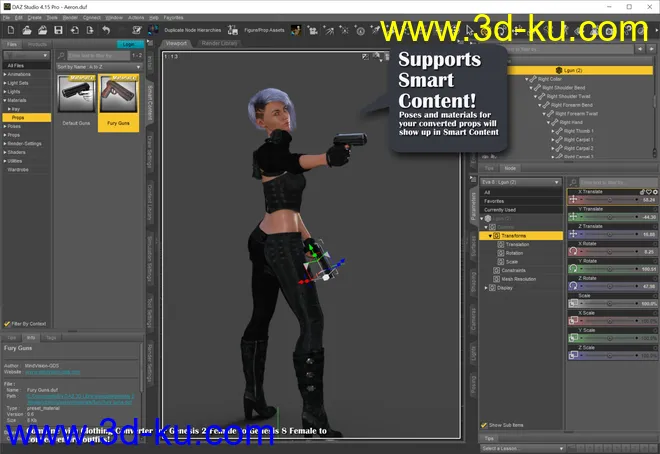Screen dimensions: 660x454
Task: Open the Render menu
Action: click(x=70, y=17)
